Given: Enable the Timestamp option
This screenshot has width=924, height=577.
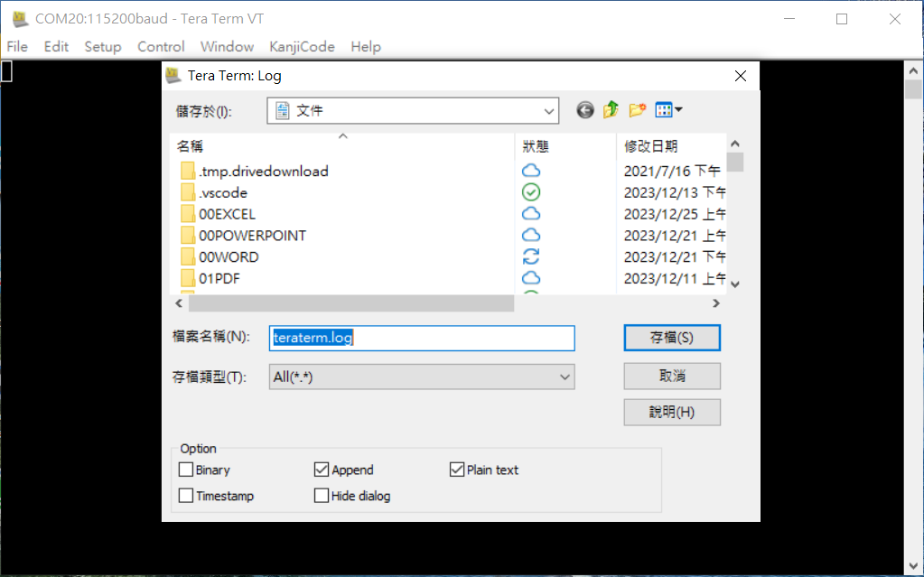Looking at the screenshot, I should (x=186, y=496).
